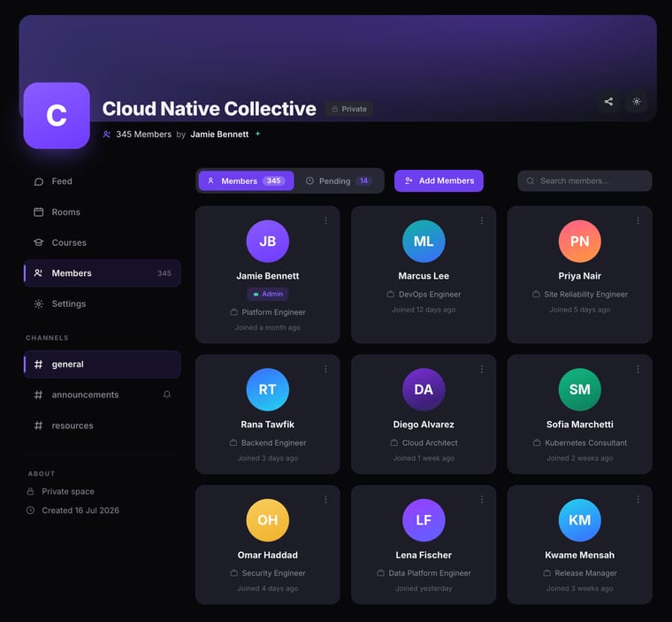Open more options on Sofia Marchetti's card
The width and height of the screenshot is (672, 622).
click(x=638, y=369)
